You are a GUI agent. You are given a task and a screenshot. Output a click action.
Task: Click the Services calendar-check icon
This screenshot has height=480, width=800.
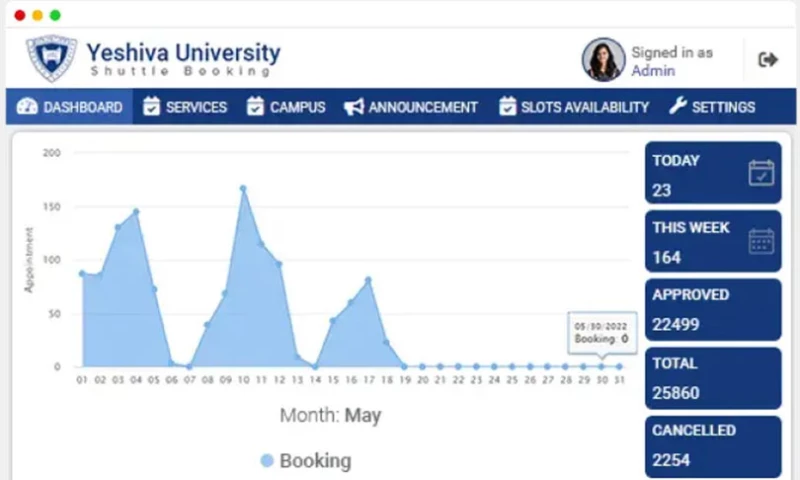pyautogui.click(x=152, y=106)
